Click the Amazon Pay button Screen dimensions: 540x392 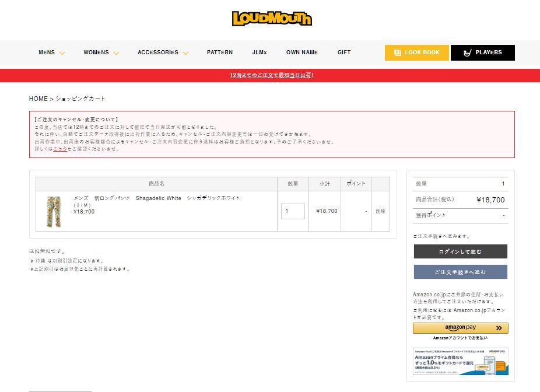click(460, 328)
